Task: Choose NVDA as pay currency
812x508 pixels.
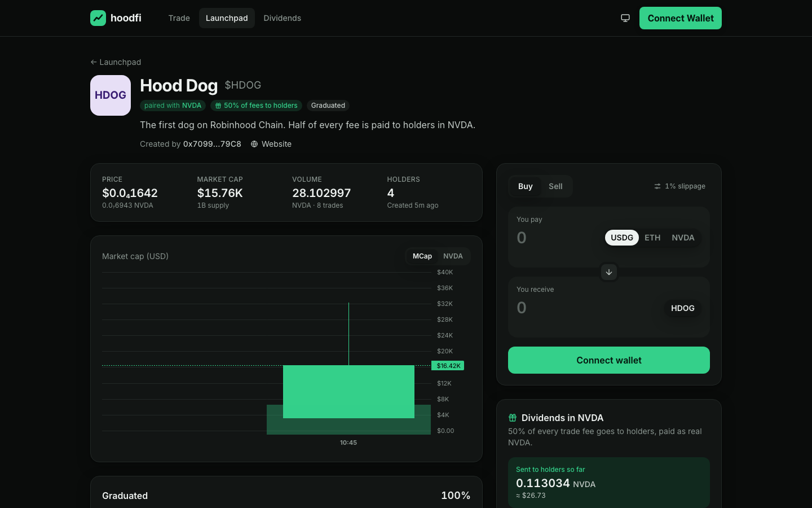Action: tap(683, 238)
